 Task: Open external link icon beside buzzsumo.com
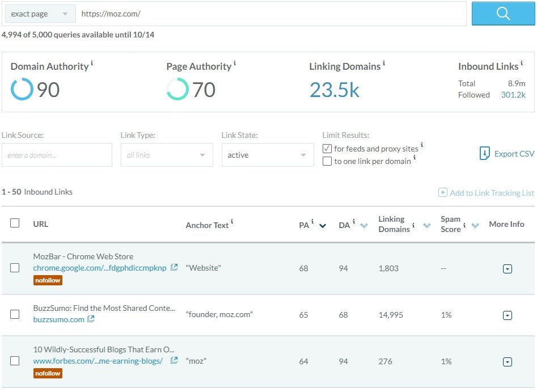[x=91, y=319]
